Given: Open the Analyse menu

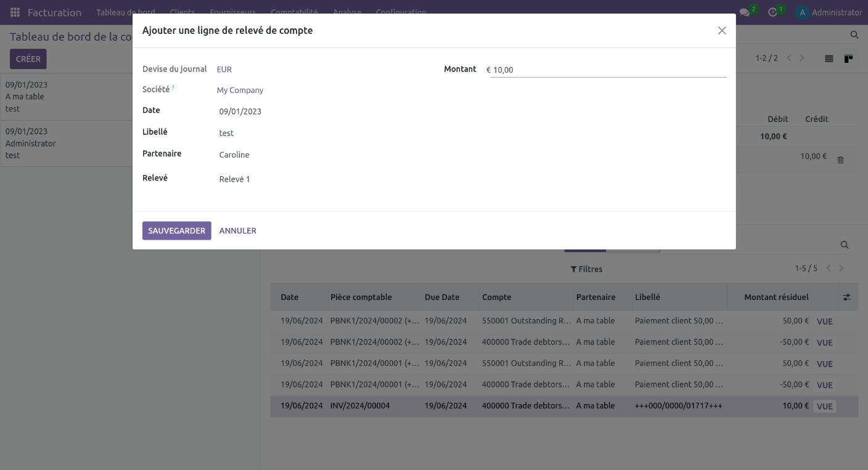Looking at the screenshot, I should [347, 12].
